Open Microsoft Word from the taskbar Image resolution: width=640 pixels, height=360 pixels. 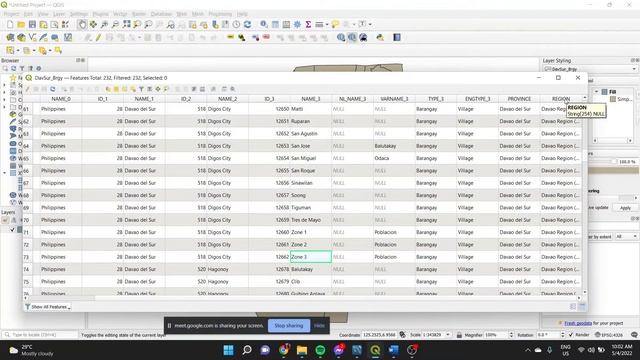393,350
